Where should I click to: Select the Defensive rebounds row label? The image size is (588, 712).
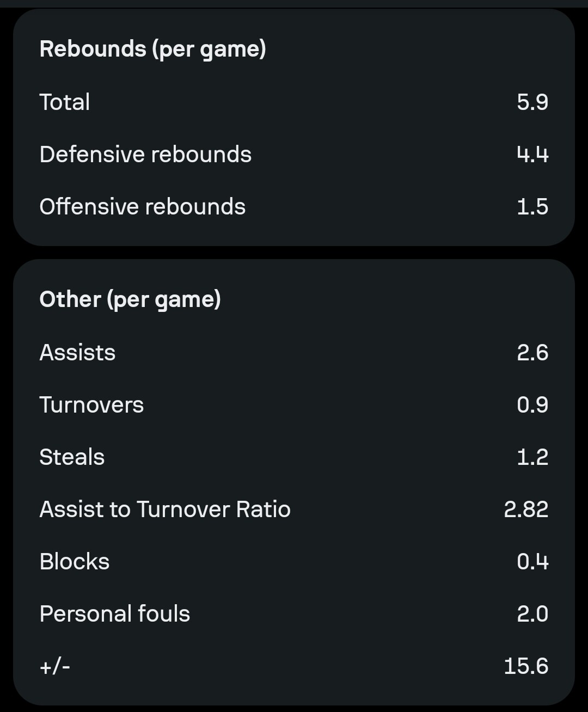coord(145,154)
